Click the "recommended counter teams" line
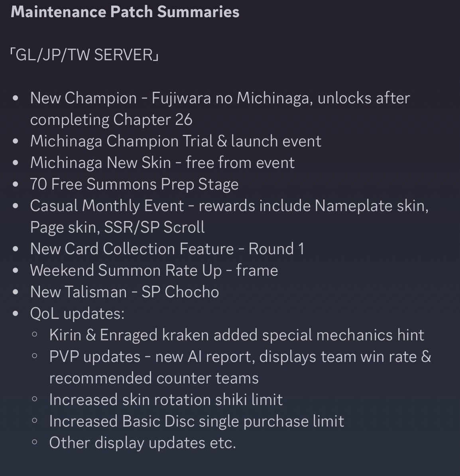Image resolution: width=460 pixels, height=476 pixels. [x=154, y=378]
